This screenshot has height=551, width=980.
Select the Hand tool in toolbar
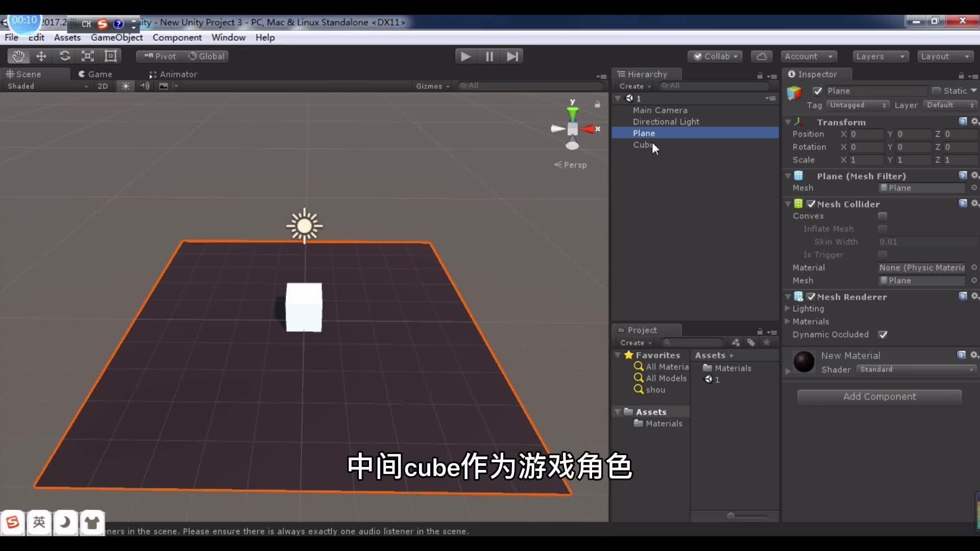(18, 56)
